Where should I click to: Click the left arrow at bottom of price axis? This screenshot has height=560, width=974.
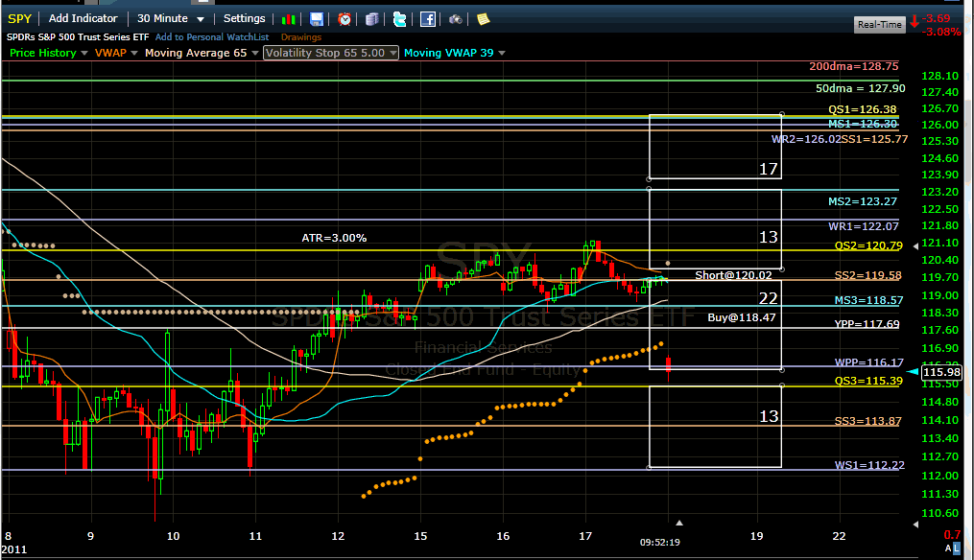click(915, 525)
